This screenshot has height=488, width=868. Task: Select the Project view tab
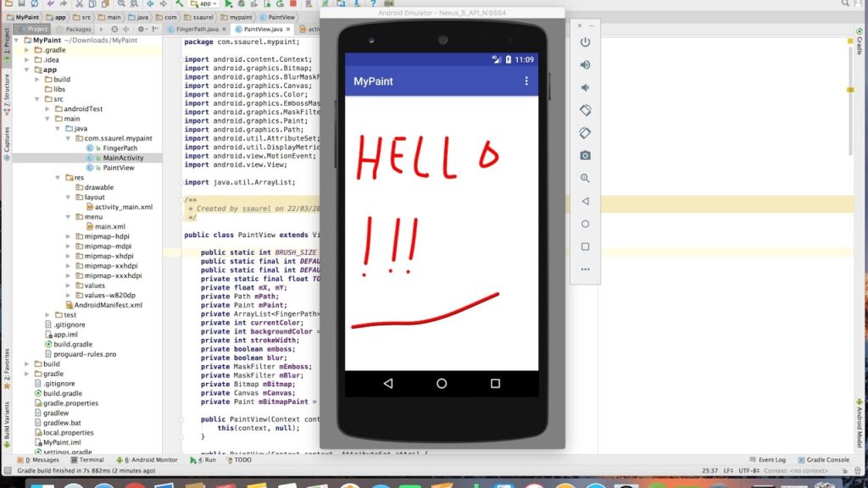coord(33,29)
